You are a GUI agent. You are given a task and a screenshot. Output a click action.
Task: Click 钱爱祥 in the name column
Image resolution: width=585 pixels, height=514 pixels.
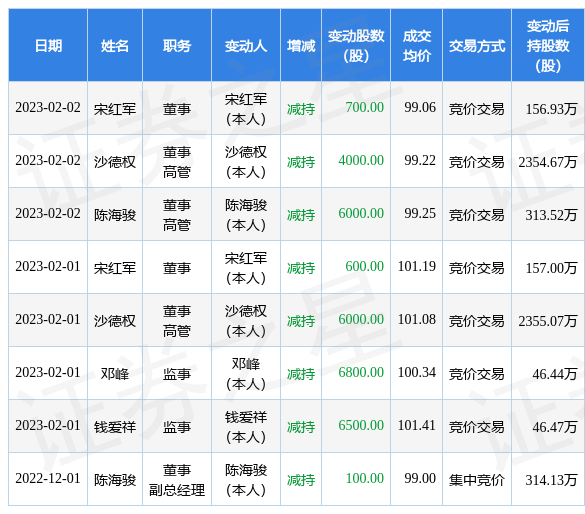pyautogui.click(x=115, y=426)
